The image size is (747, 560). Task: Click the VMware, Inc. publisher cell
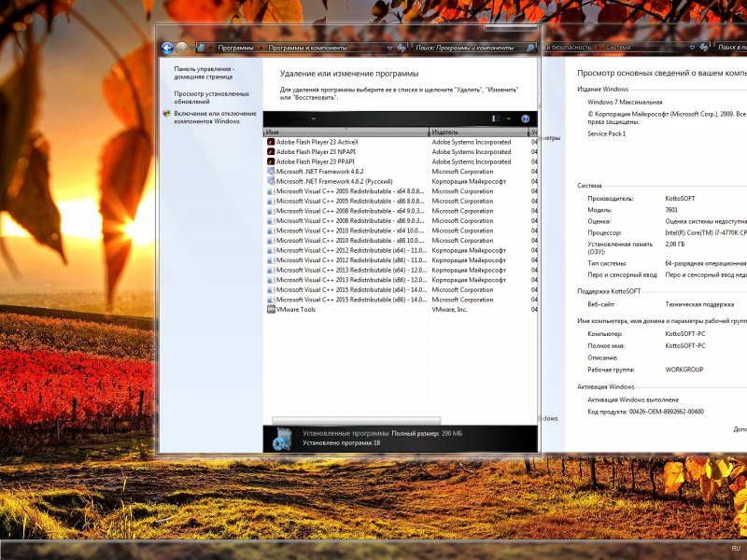(449, 310)
